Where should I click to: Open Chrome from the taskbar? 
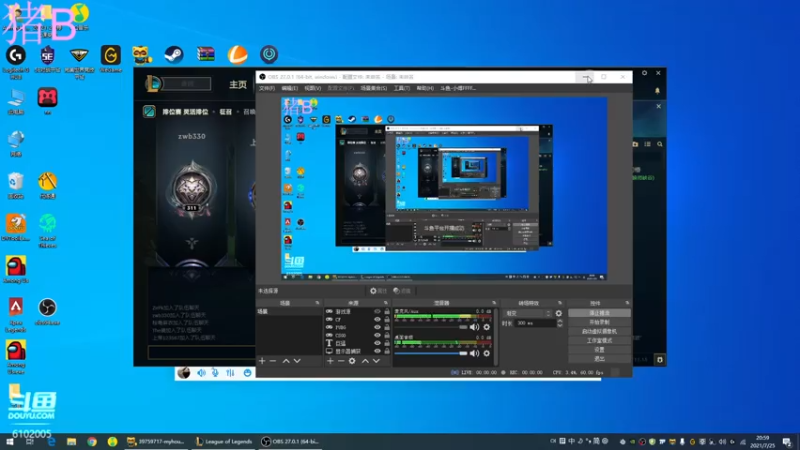tap(92, 441)
